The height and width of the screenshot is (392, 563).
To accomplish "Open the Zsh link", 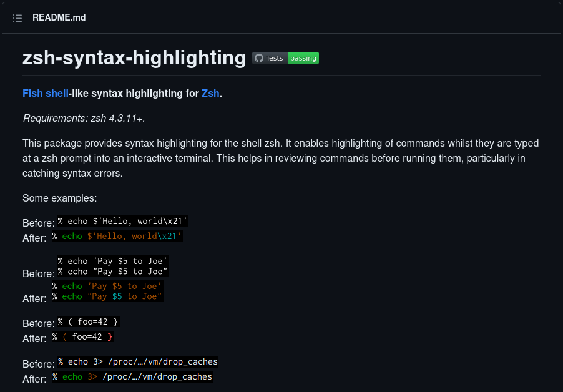I will point(210,94).
